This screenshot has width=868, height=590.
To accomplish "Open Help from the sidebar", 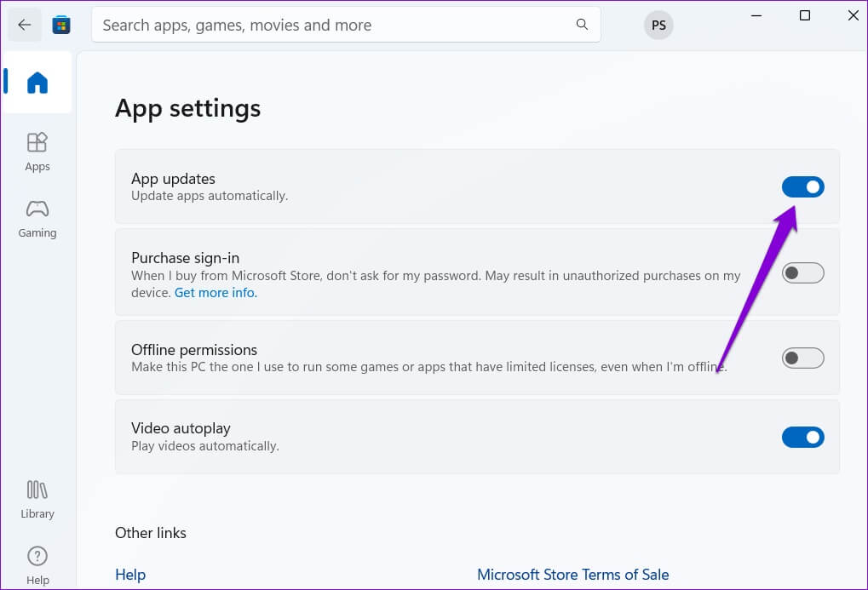I will [37, 565].
